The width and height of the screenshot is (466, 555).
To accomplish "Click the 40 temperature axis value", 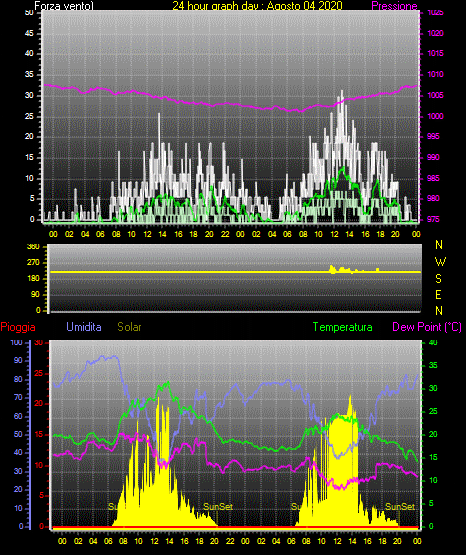I will coord(433,342).
